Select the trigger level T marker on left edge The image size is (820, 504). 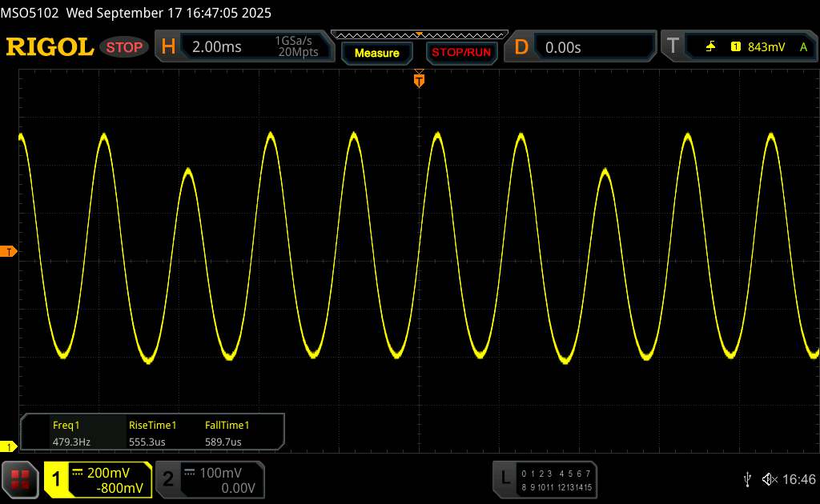[10, 252]
